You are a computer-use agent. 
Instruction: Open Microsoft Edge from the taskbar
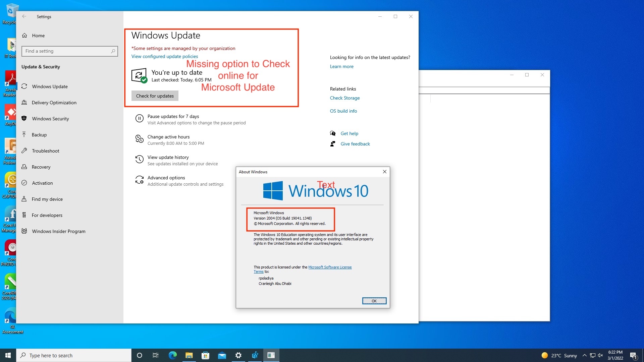coord(172,355)
